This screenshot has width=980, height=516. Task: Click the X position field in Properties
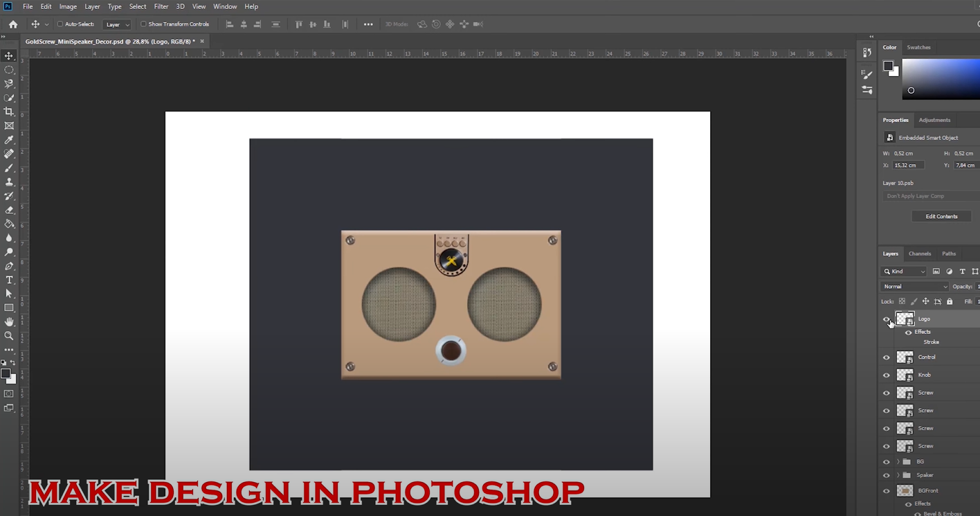(909, 166)
